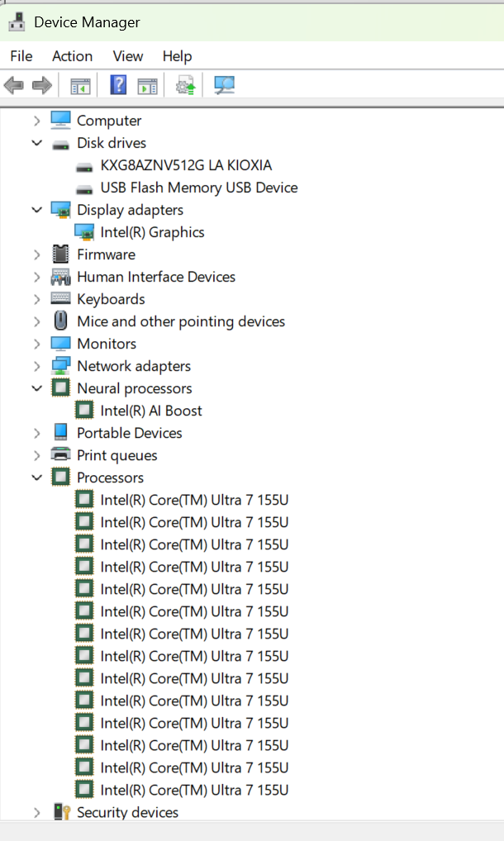Open the Action menu

coord(73,56)
